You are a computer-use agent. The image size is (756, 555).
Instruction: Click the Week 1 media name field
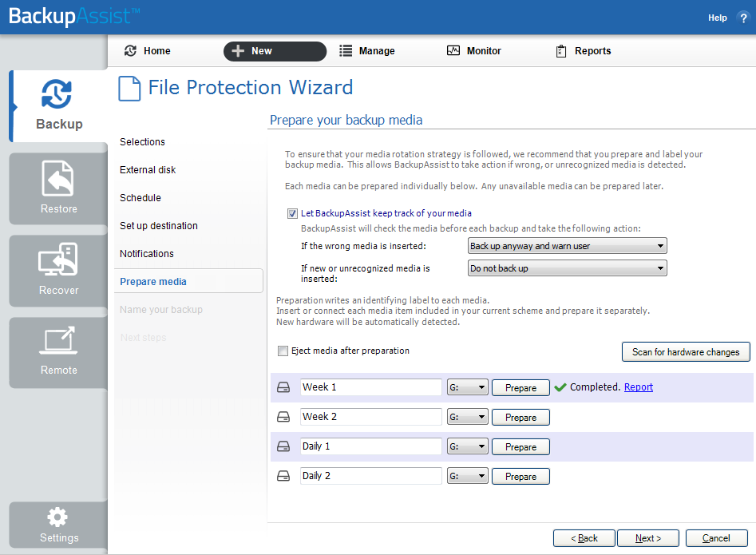(x=370, y=387)
